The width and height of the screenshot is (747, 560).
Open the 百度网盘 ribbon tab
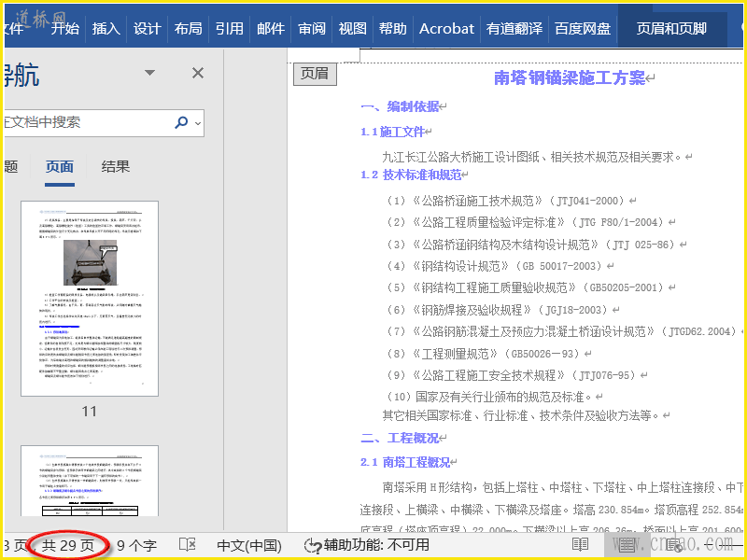pos(583,29)
